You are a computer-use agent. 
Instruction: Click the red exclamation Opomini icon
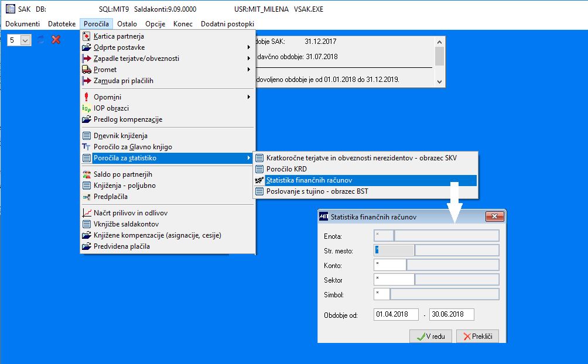coord(87,97)
